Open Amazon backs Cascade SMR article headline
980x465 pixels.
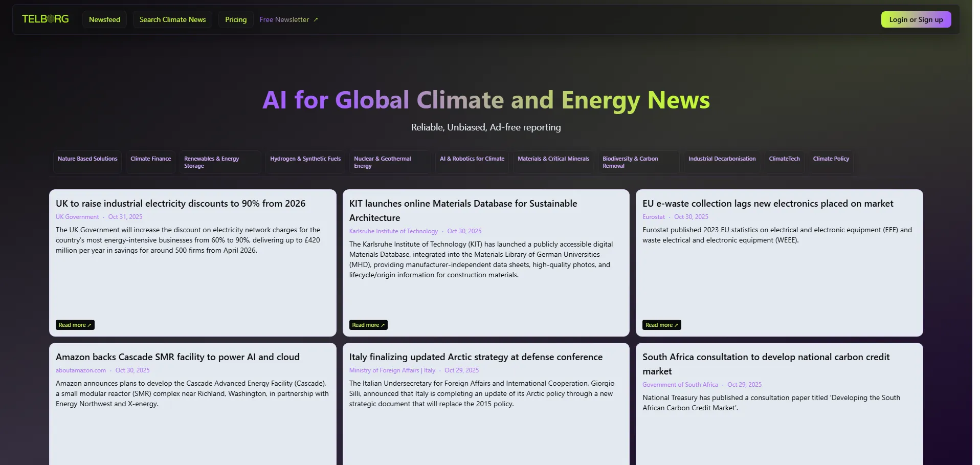click(x=177, y=357)
